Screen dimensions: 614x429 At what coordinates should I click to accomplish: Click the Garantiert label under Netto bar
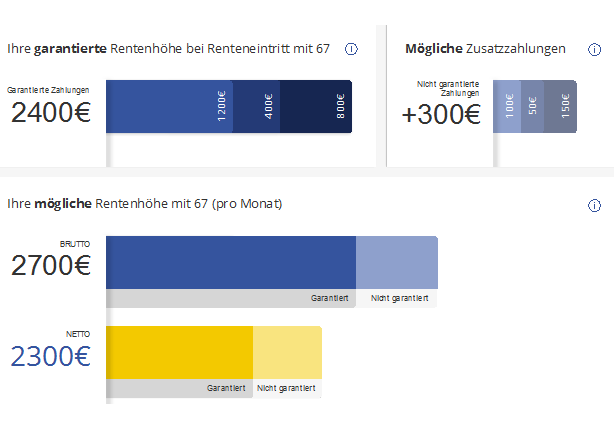[226, 388]
